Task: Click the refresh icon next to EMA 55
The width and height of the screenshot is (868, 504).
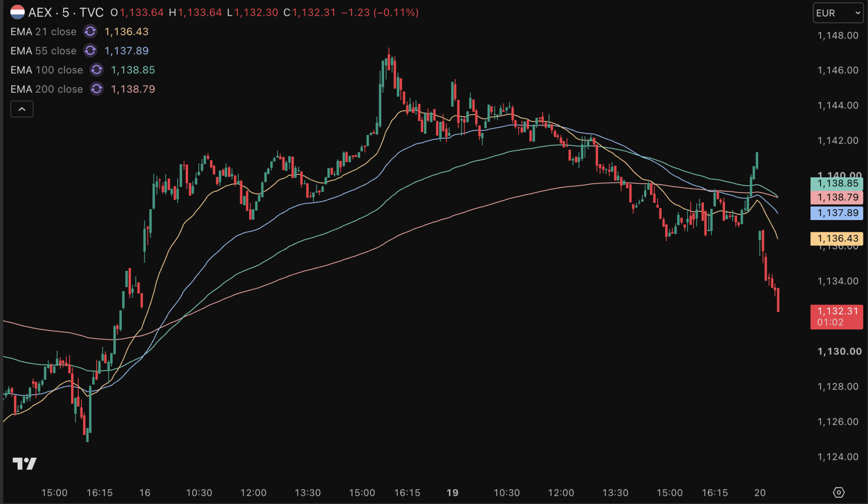Action: point(90,51)
